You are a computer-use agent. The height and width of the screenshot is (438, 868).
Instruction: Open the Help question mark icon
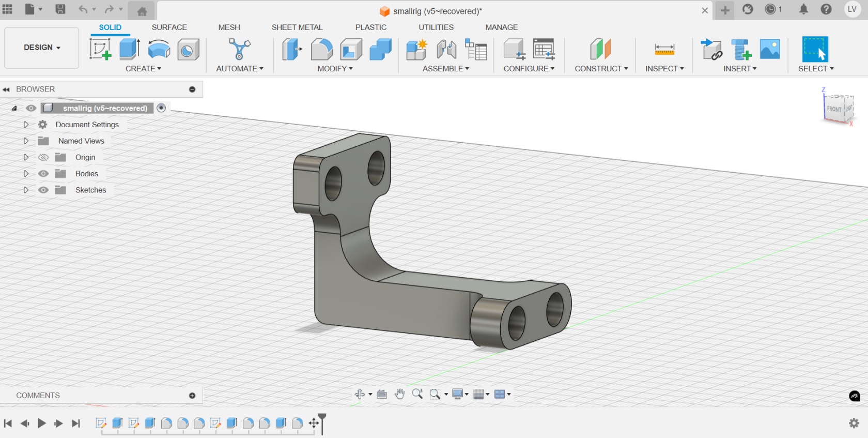tap(826, 9)
